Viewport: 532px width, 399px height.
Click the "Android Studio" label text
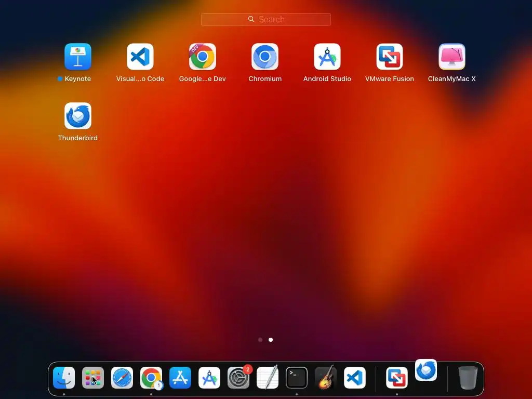tap(327, 79)
